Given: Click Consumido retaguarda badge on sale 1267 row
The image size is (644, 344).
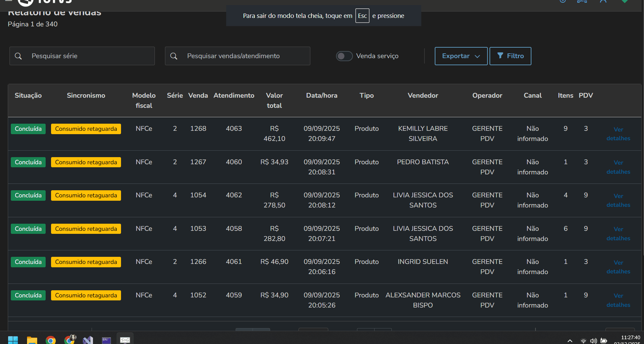Looking at the screenshot, I should pos(86,162).
